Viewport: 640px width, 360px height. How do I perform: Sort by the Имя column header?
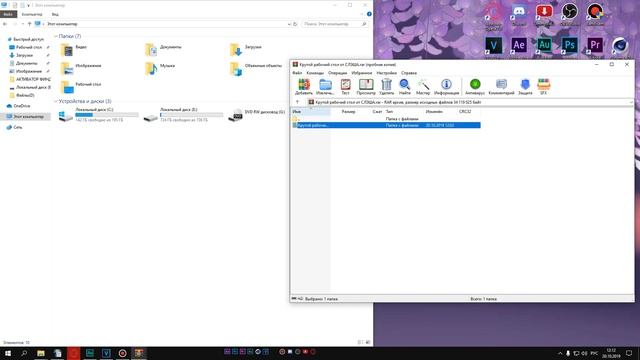click(311, 111)
